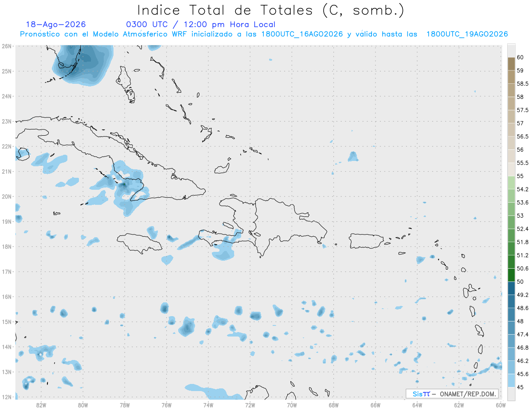Click the longitude label '80W'

click(83, 405)
